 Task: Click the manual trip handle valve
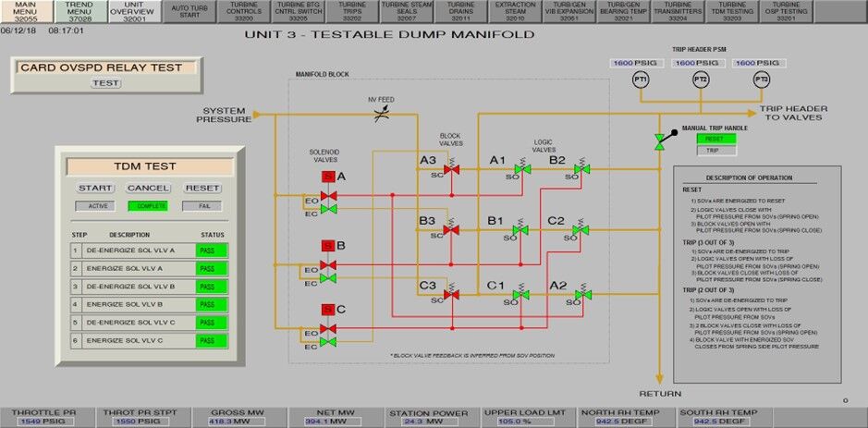tap(659, 141)
